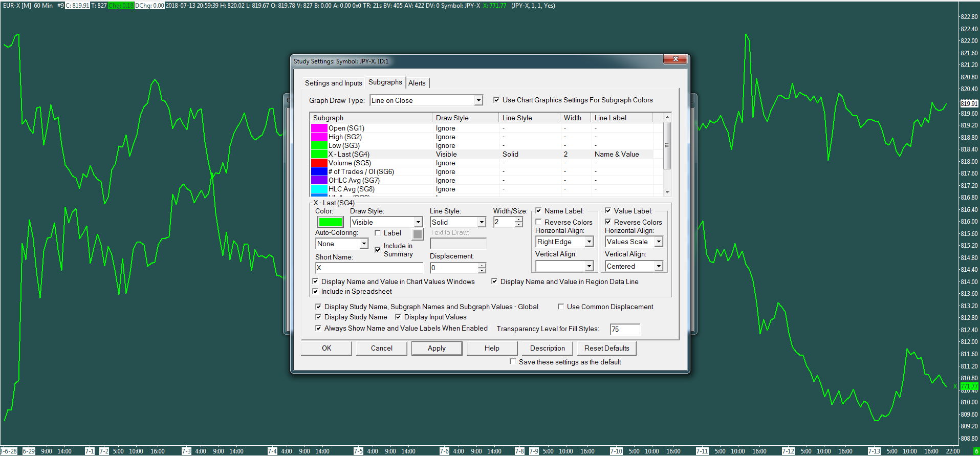Switch to the Settings and Inputs tab
This screenshot has height=456, width=980.
(333, 83)
